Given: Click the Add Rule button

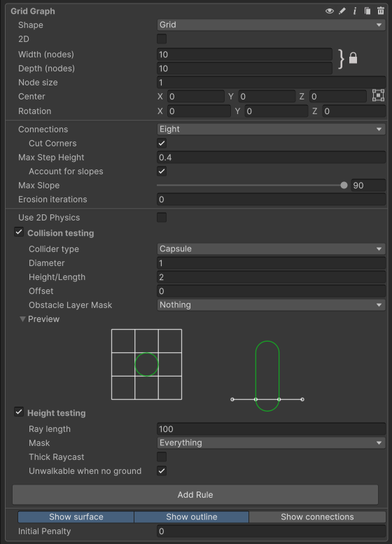Looking at the screenshot, I should (195, 495).
